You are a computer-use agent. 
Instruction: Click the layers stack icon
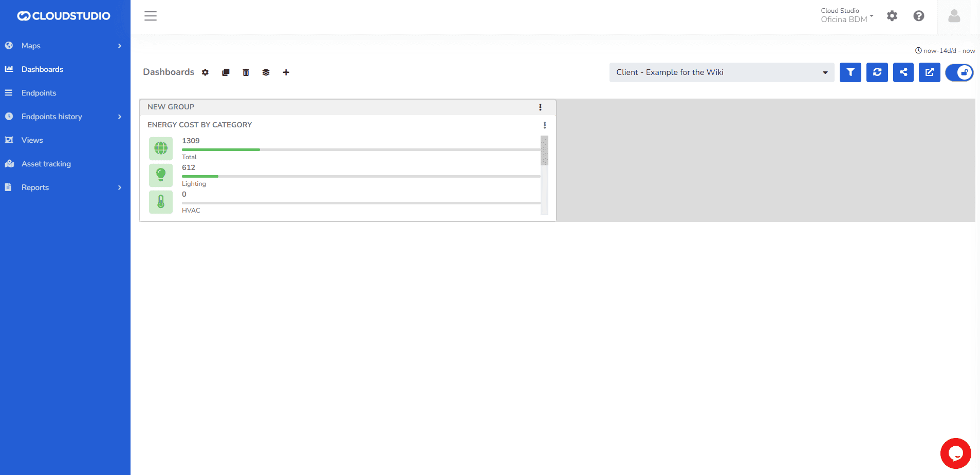click(266, 72)
